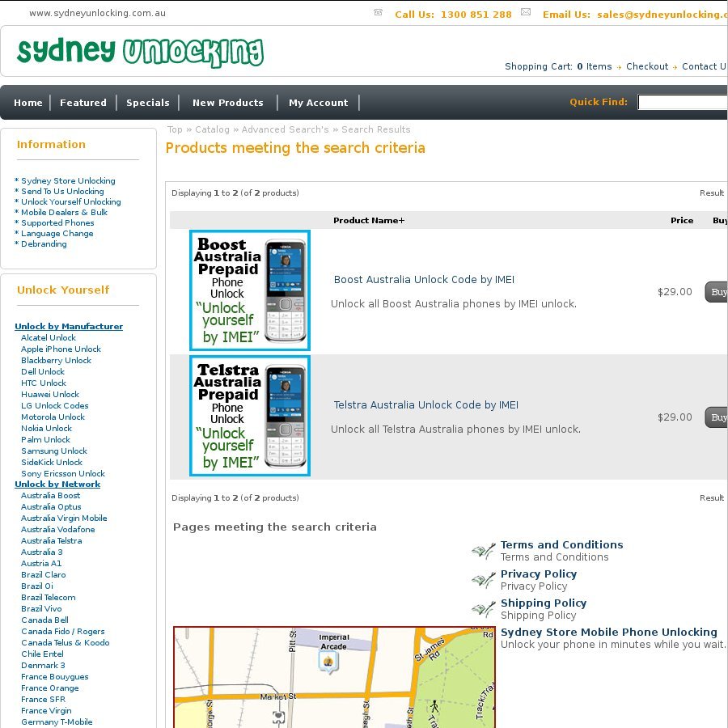Select LG Unlock Codes
This screenshot has width=728, height=728.
[55, 406]
